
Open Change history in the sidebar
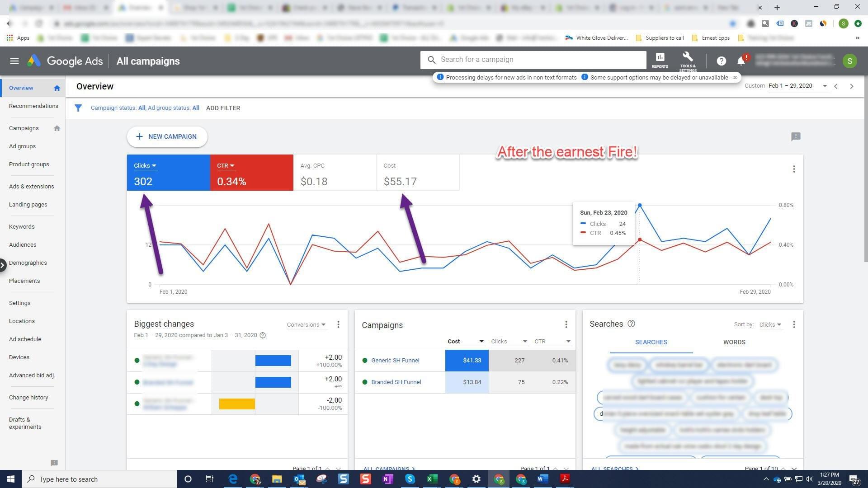point(28,398)
